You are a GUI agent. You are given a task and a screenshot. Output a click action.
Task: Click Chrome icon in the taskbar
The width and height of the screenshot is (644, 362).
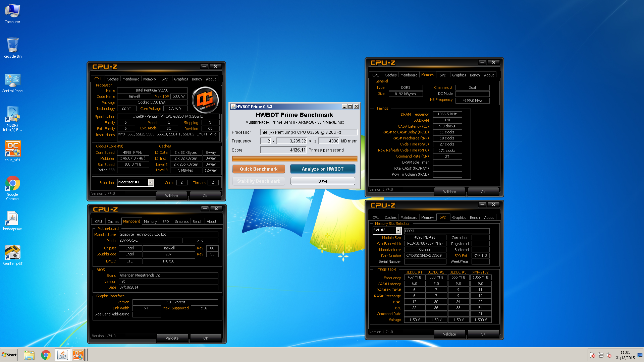coord(46,355)
